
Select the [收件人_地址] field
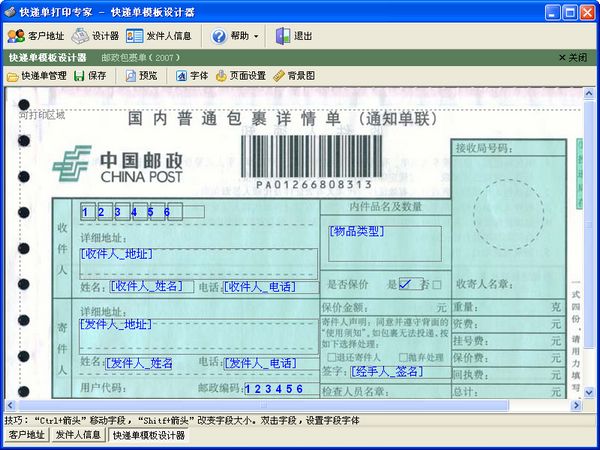(x=199, y=263)
